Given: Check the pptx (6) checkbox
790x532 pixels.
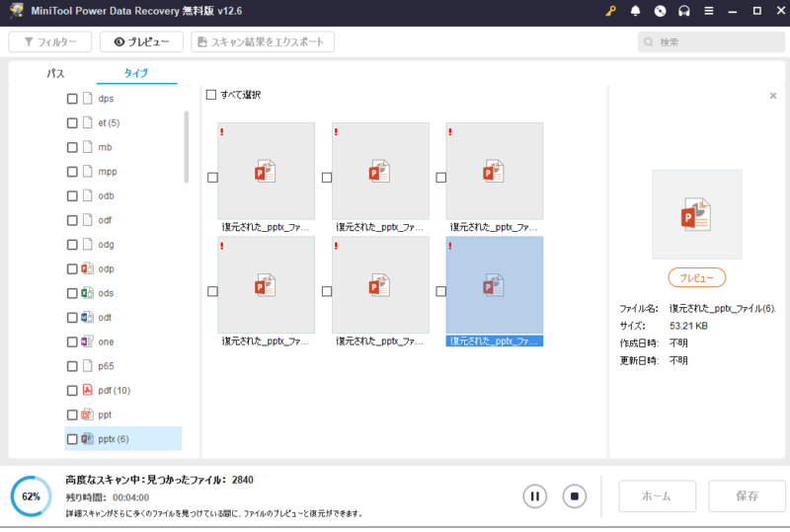Looking at the screenshot, I should [x=72, y=439].
